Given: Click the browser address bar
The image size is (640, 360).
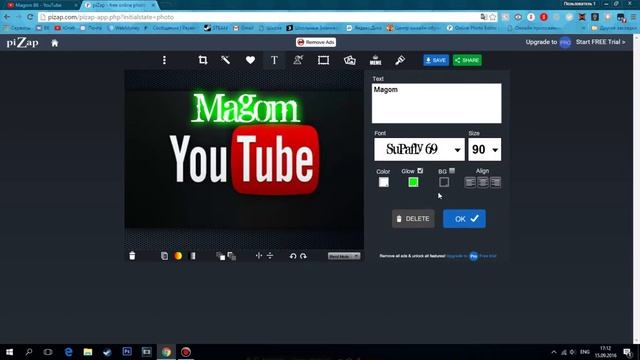Looking at the screenshot, I should click(261, 17).
